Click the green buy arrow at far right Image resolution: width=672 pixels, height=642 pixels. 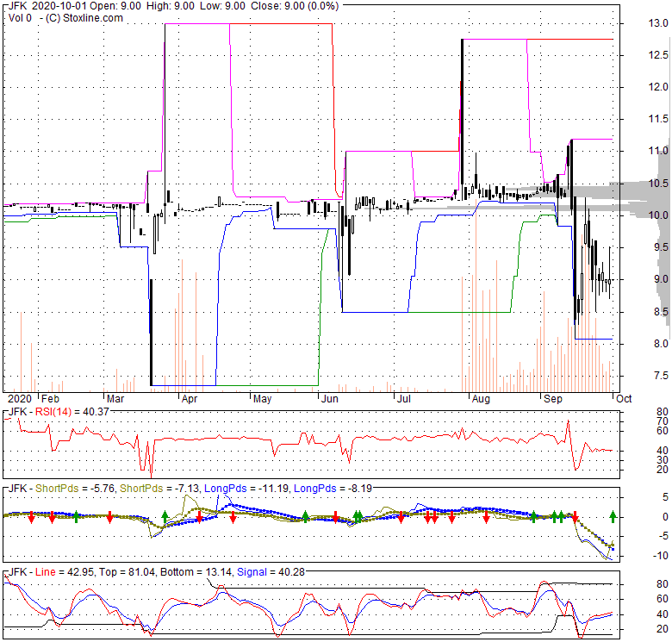point(613,516)
